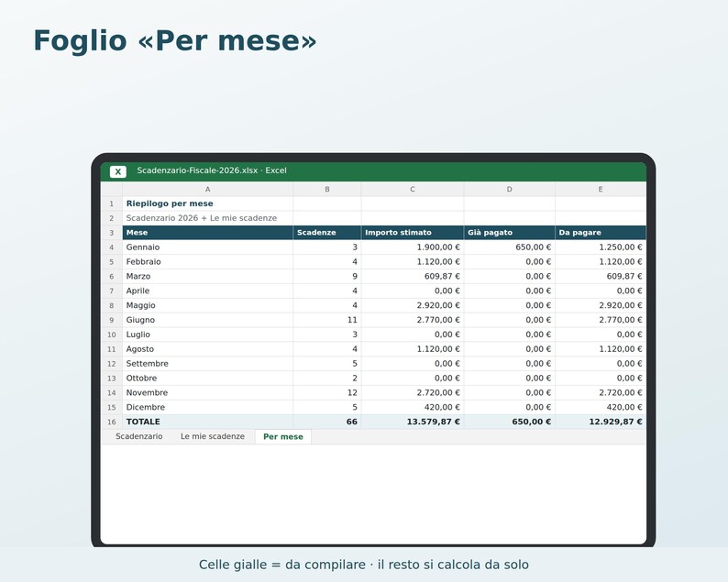Click Gennaio's 1.900,00 € estimated amount
This screenshot has height=582, width=728.
(x=413, y=247)
